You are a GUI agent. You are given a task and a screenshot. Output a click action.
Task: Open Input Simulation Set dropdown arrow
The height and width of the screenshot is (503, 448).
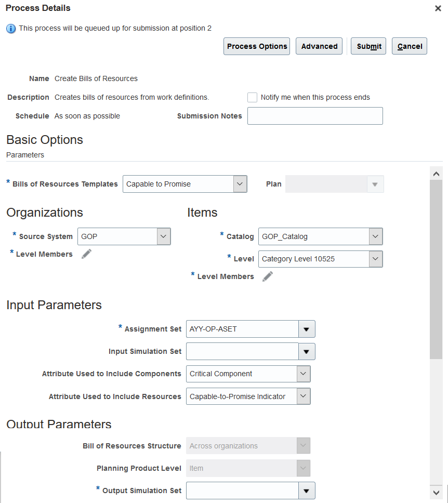(307, 351)
